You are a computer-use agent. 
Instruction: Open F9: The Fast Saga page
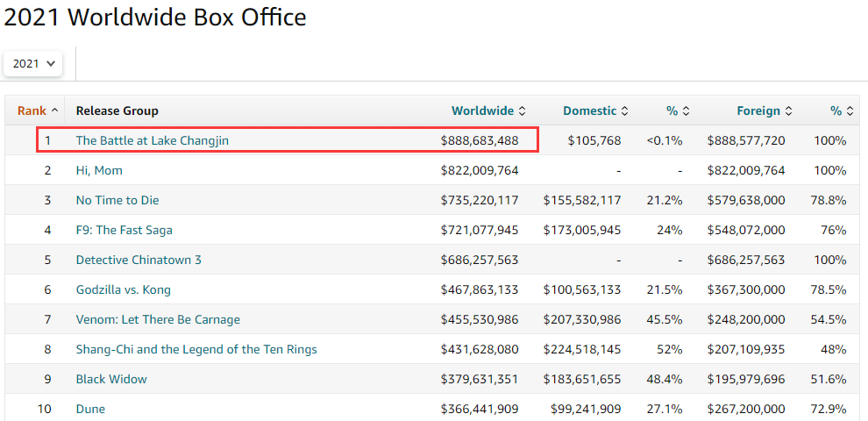click(x=125, y=230)
